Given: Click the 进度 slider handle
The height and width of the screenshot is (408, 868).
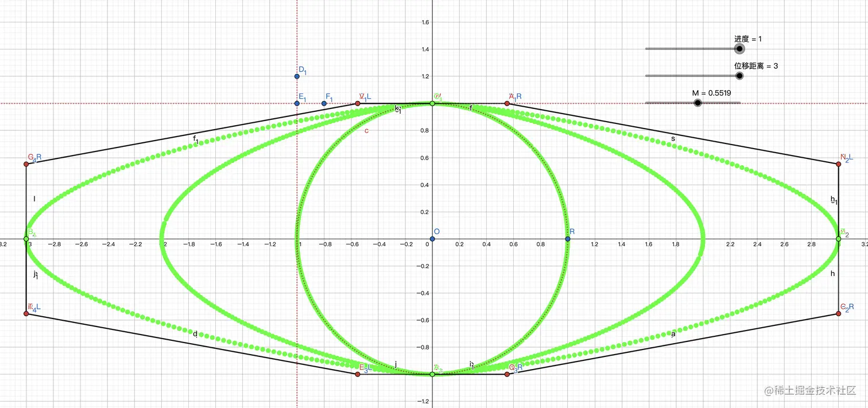Looking at the screenshot, I should tap(739, 49).
